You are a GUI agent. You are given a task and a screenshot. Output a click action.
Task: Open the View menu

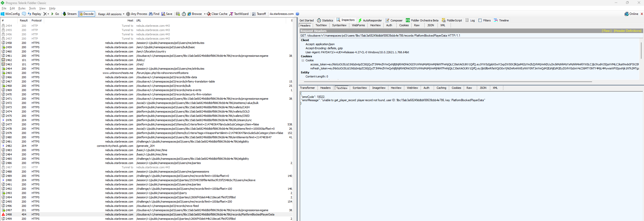coord(42,8)
